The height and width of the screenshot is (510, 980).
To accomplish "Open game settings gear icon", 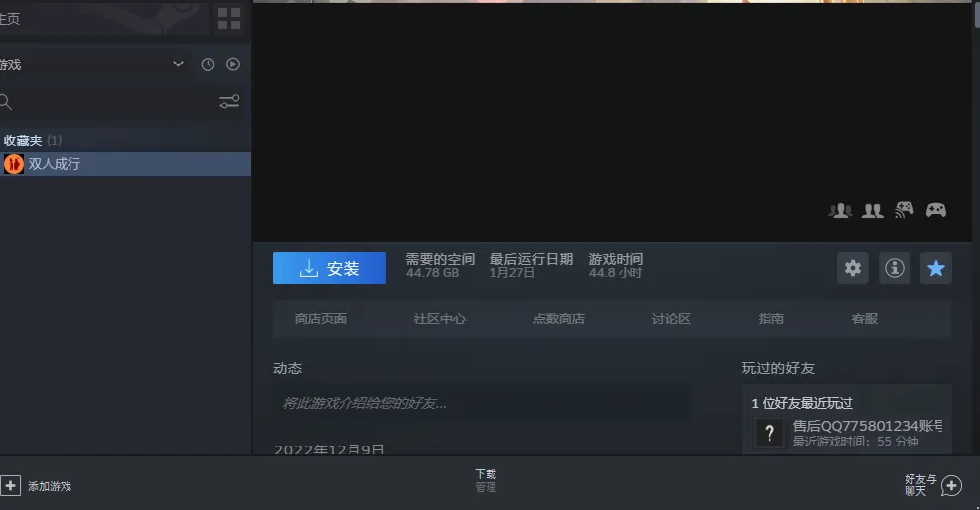I will coord(853,268).
